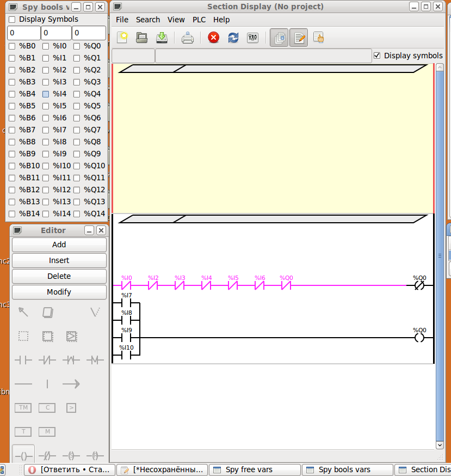This screenshot has width=451, height=476.
Task: Select the M monostable block tool
Action: pyautogui.click(x=47, y=431)
